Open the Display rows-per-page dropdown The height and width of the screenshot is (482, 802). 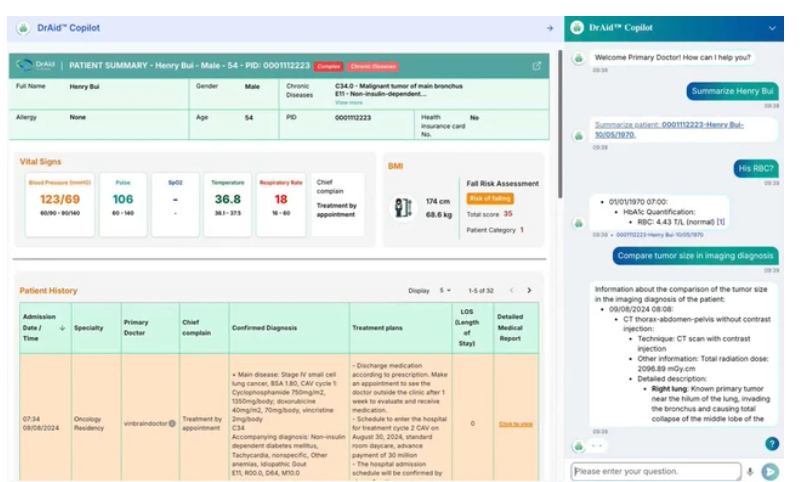tap(445, 291)
